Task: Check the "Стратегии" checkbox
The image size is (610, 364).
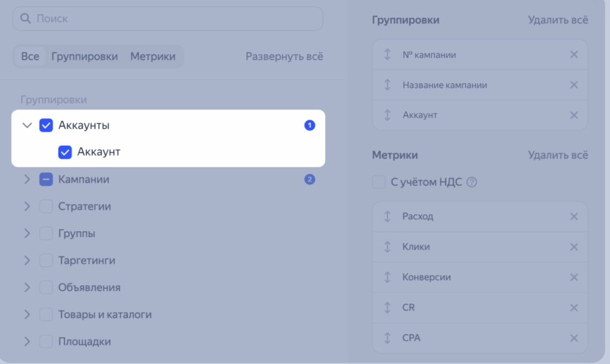Action: coord(46,206)
